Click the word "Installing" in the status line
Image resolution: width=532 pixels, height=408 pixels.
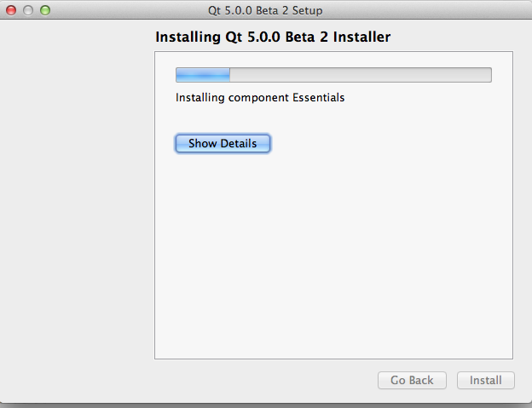pos(199,98)
